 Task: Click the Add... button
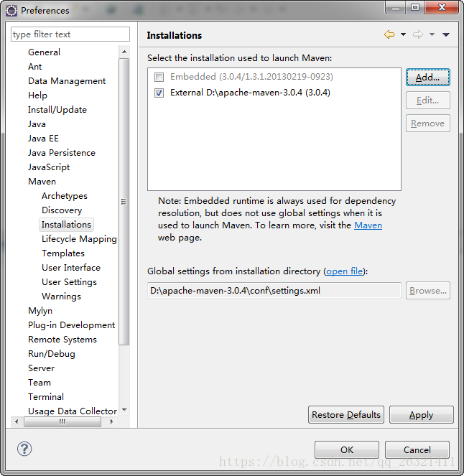click(x=428, y=78)
